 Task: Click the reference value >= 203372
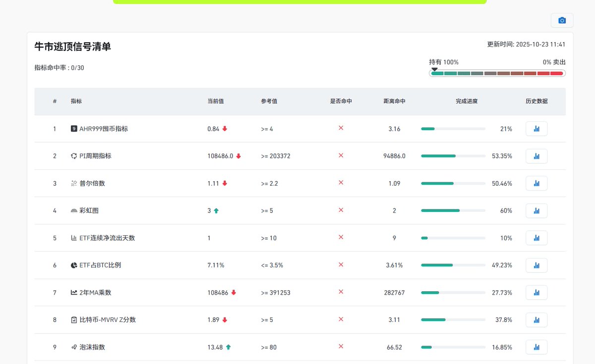coord(276,156)
